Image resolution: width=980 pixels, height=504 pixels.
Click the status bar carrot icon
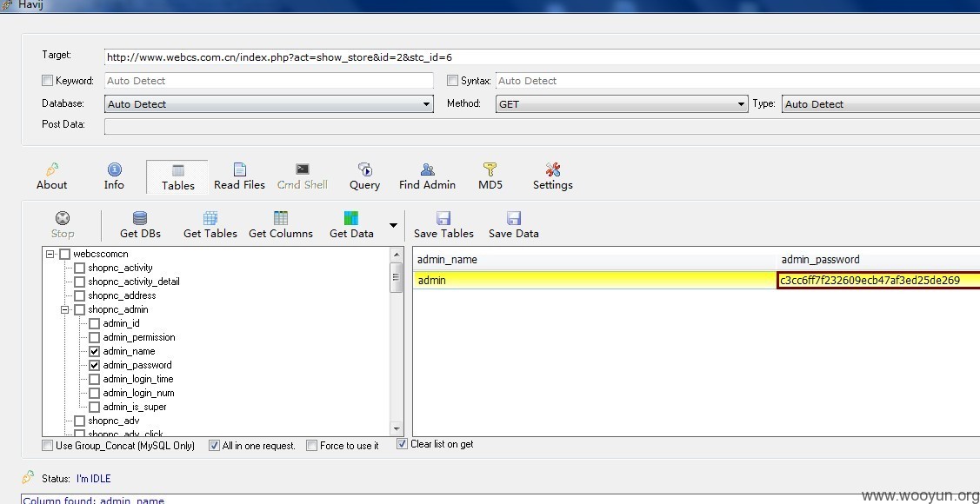(x=28, y=477)
